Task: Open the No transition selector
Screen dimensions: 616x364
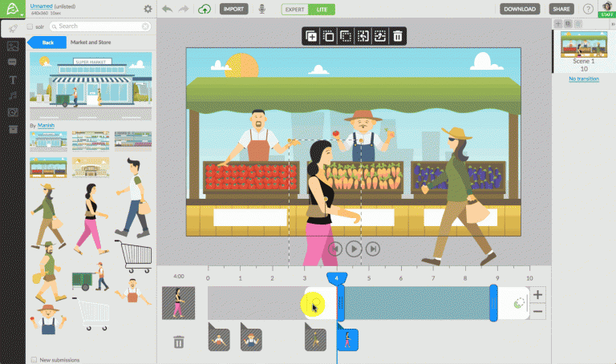Action: (x=583, y=79)
